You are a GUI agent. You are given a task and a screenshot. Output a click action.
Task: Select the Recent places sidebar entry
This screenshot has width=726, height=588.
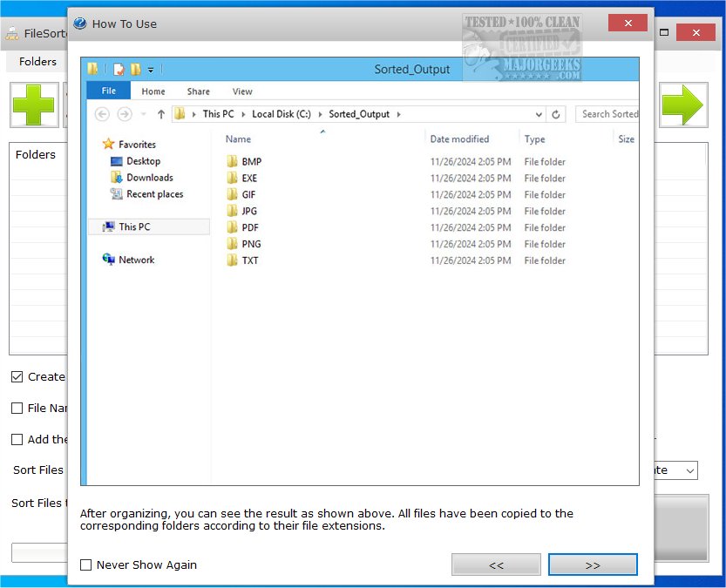click(x=154, y=194)
